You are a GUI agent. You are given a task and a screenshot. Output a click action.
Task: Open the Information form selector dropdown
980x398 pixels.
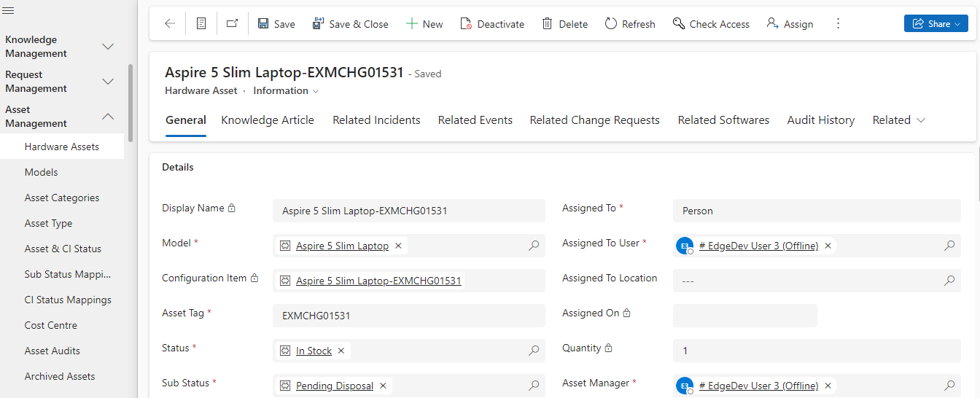coord(286,91)
